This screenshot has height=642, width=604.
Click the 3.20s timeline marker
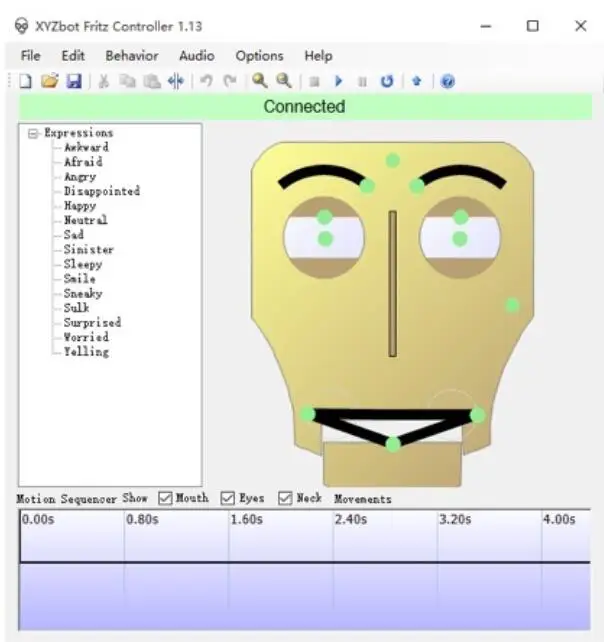point(455,520)
